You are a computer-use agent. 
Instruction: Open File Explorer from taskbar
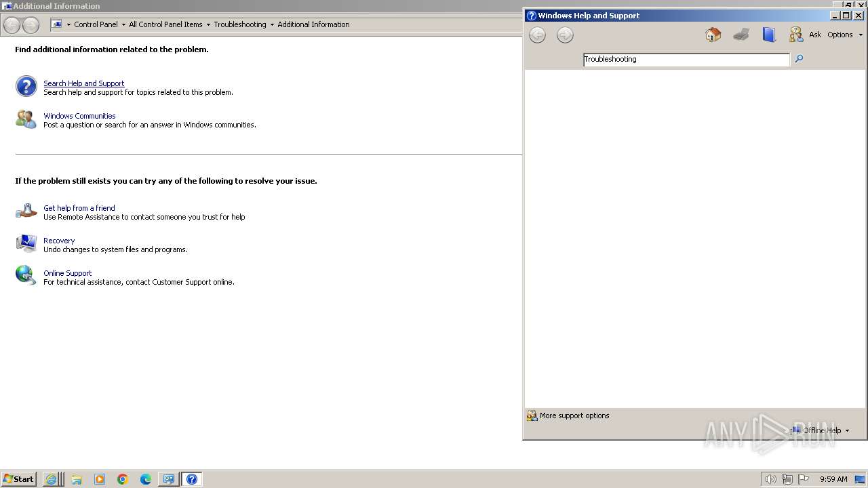coord(77,479)
